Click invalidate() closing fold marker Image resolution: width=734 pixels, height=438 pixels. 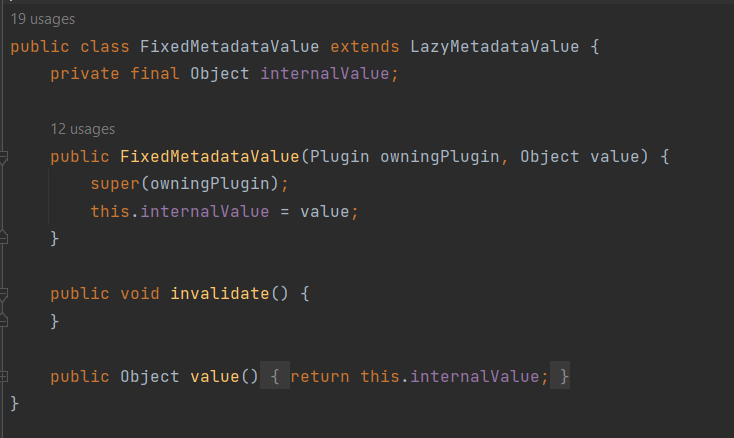pyautogui.click(x=4, y=321)
